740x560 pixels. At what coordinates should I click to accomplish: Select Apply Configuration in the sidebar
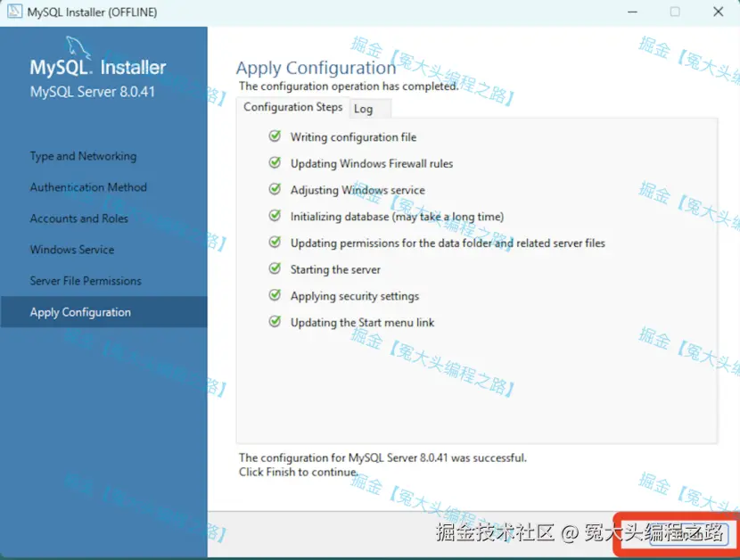pos(80,312)
